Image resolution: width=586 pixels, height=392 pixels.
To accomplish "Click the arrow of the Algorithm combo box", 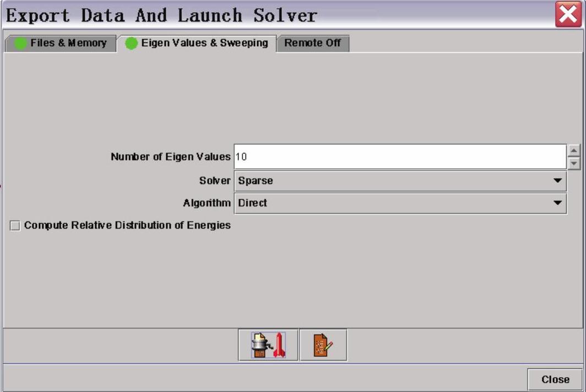I will [557, 203].
